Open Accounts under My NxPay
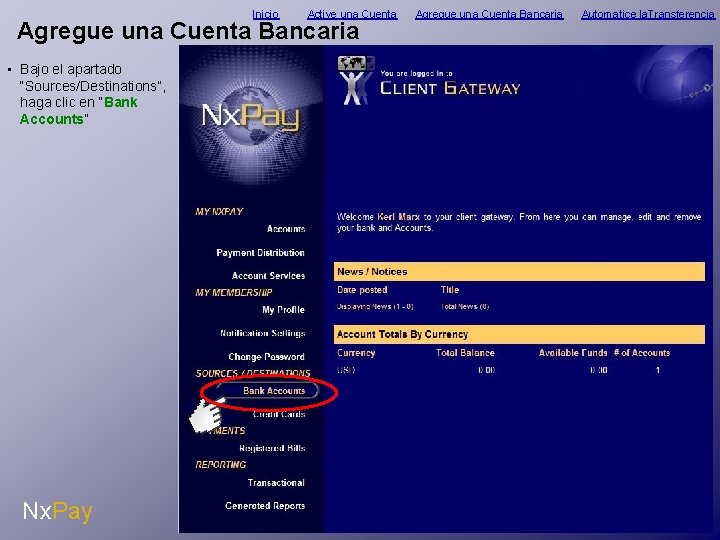The width and height of the screenshot is (720, 540). point(286,229)
